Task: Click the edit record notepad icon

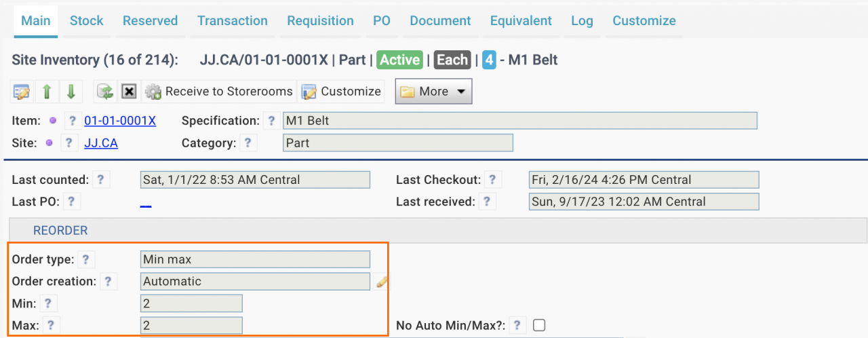Action: 22,92
